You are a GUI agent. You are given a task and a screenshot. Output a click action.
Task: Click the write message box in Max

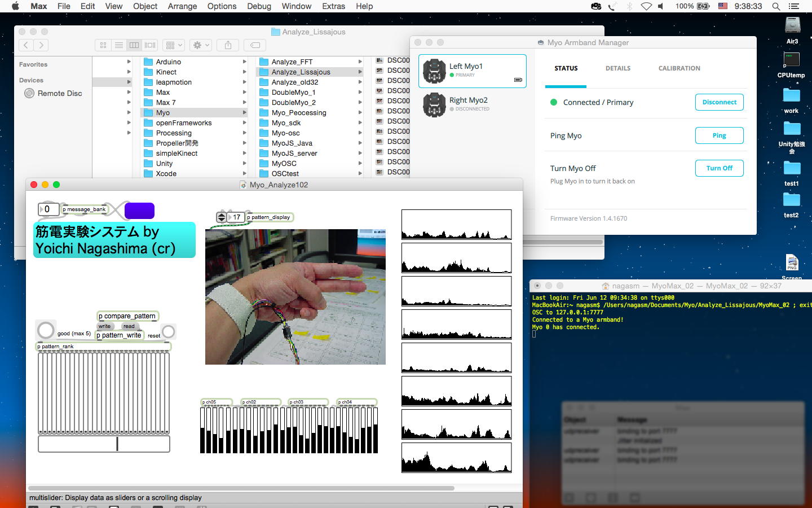point(105,326)
